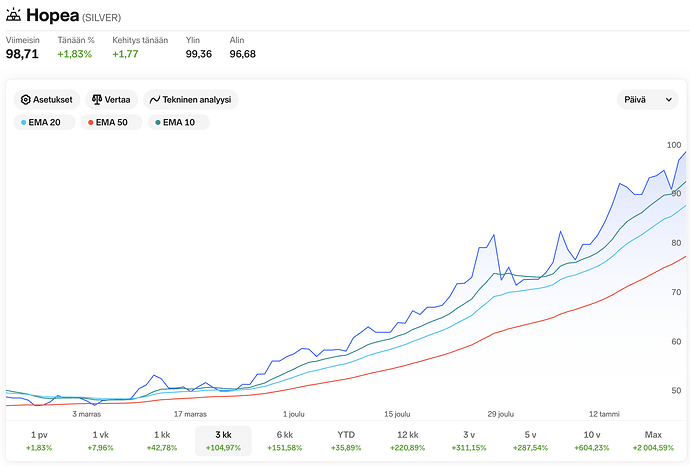
Task: Show the Max time range
Action: point(653,441)
